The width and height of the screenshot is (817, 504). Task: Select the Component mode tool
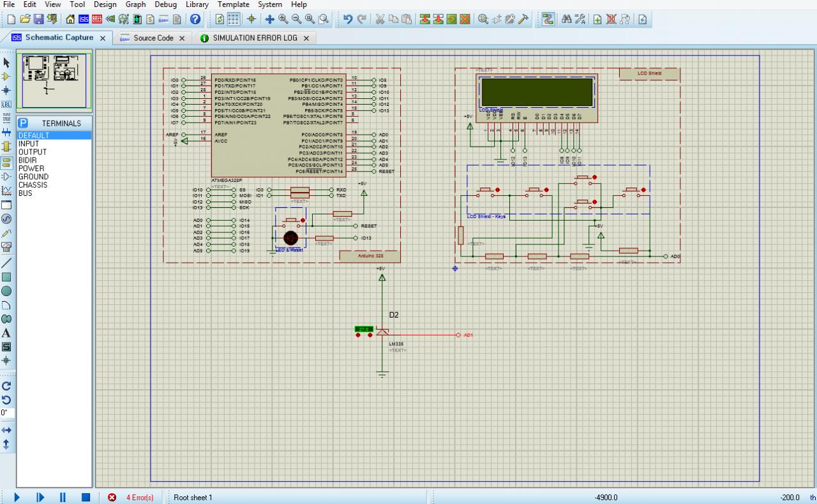tap(6, 76)
